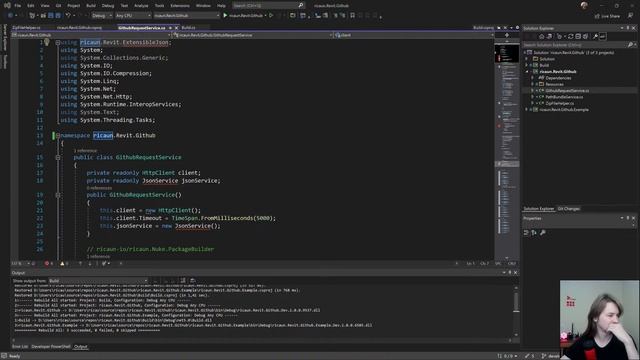
Task: Open the File menu
Action: pyautogui.click(x=18, y=6)
